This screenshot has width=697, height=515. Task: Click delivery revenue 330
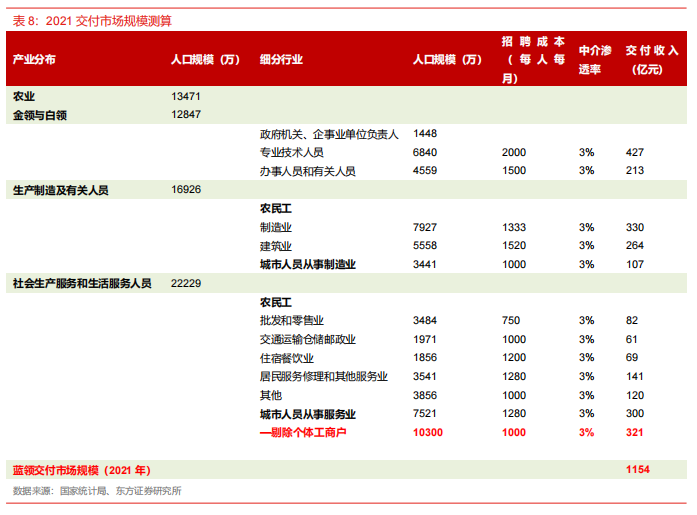click(635, 228)
